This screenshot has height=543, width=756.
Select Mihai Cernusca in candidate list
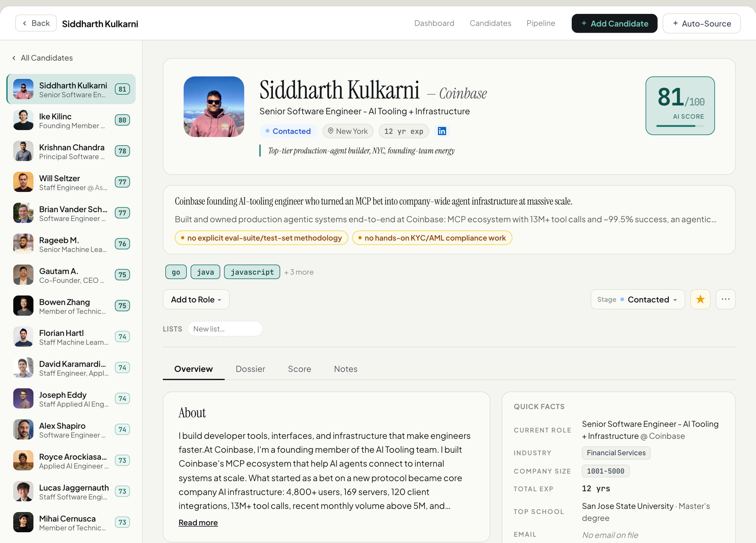[71, 523]
